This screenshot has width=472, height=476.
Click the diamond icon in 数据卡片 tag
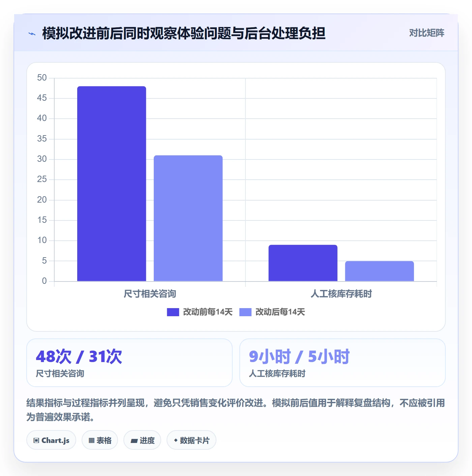pyautogui.click(x=176, y=440)
